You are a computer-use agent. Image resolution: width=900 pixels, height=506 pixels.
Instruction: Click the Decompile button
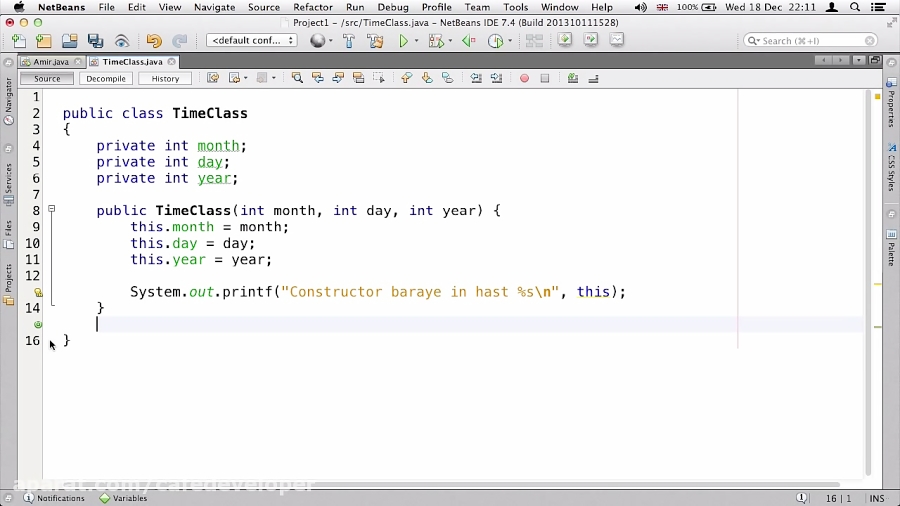click(106, 78)
